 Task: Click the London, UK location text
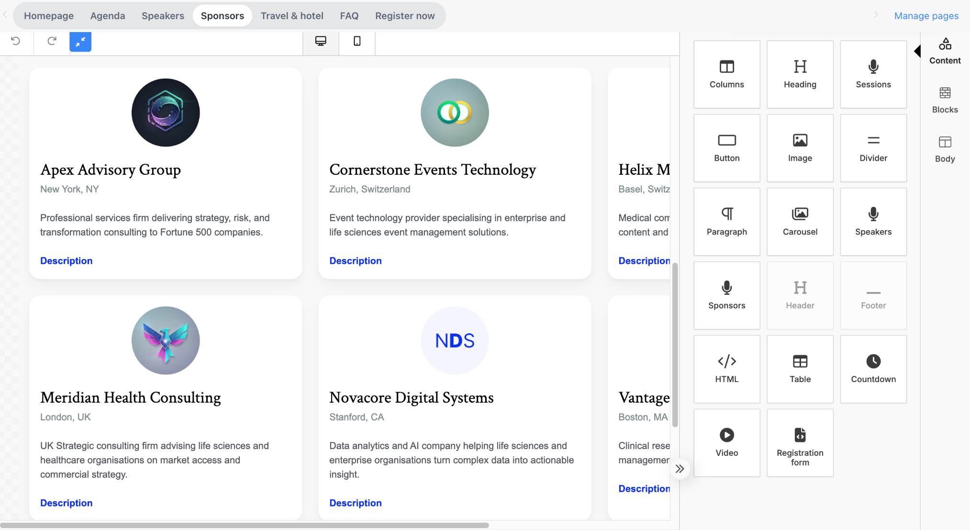[x=66, y=417]
